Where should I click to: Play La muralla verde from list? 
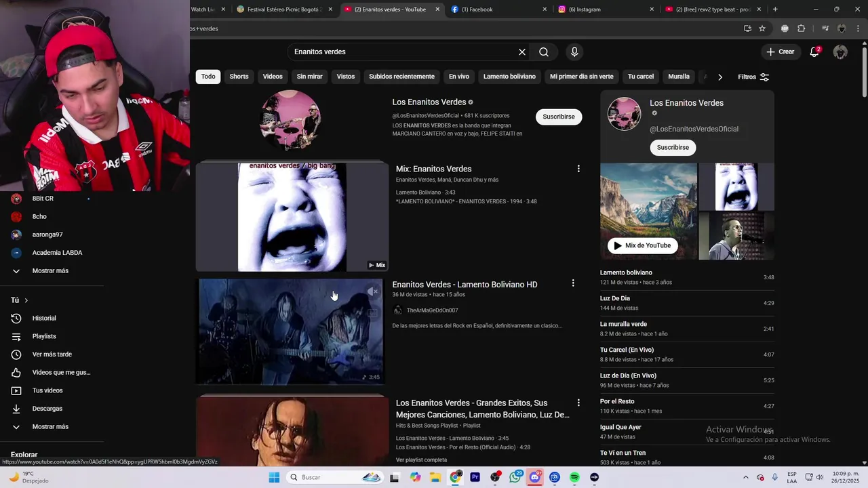click(x=686, y=329)
